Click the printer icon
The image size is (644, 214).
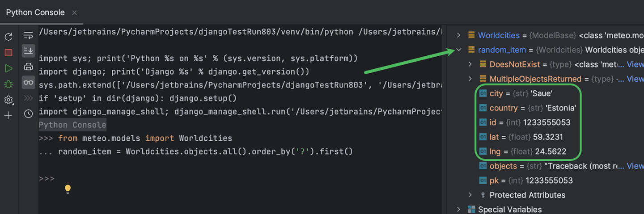point(28,67)
